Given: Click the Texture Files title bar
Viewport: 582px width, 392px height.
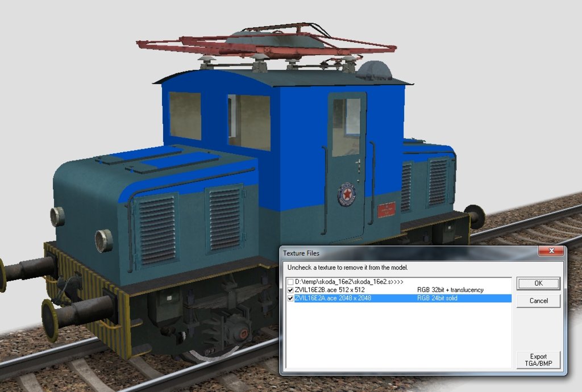Looking at the screenshot, I should click(x=398, y=252).
